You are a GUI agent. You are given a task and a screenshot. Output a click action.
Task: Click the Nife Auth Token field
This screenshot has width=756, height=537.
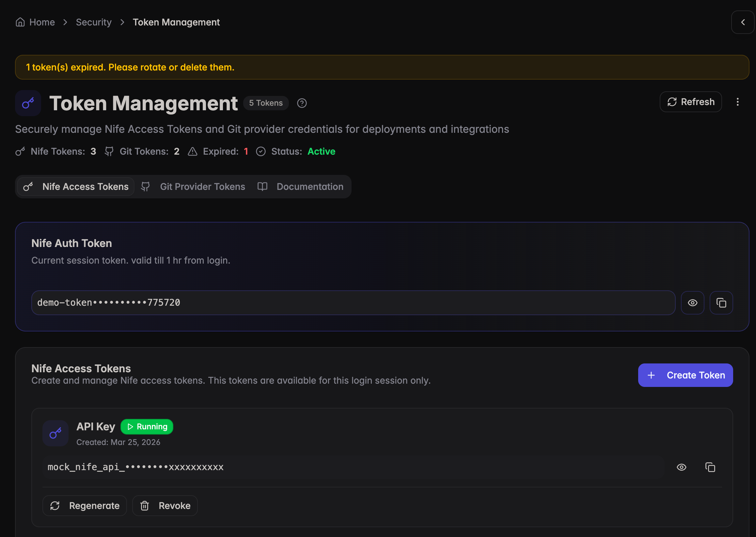pos(353,302)
